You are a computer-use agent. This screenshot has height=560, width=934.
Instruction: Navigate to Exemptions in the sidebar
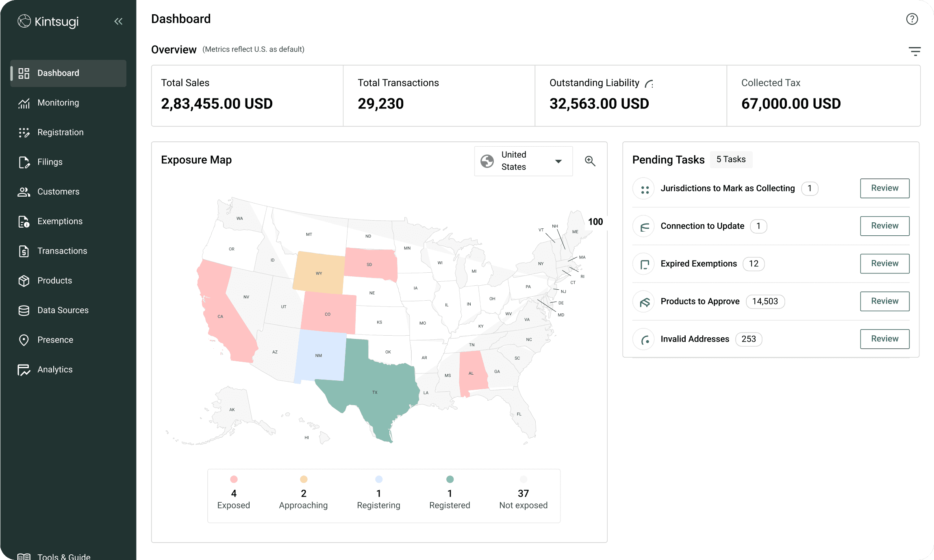[x=60, y=221]
